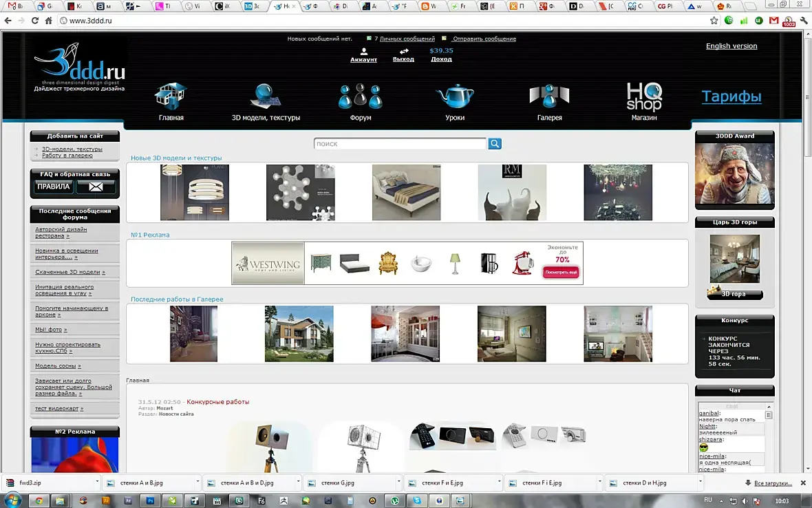
Task: Show hidden system tray icons arrow
Action: click(721, 500)
